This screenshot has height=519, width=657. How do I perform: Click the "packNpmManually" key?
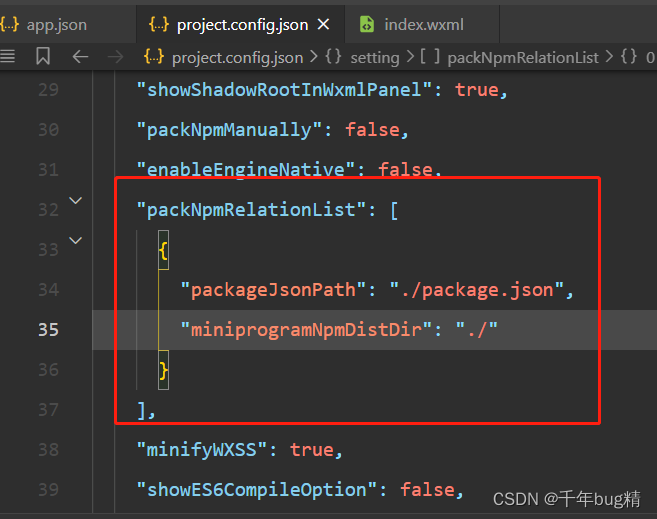(x=229, y=130)
